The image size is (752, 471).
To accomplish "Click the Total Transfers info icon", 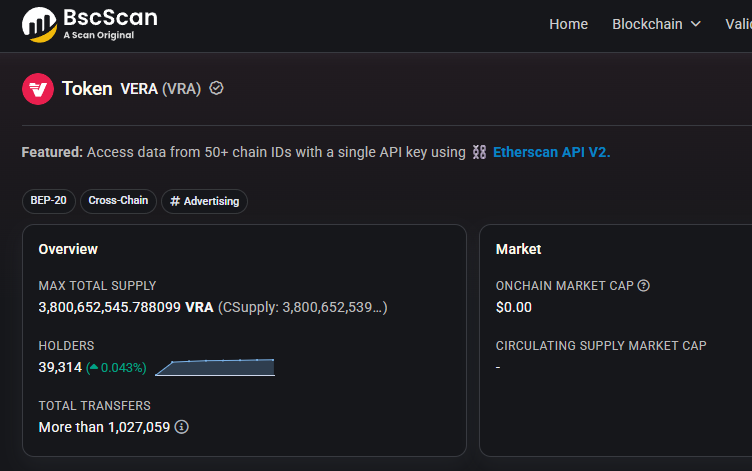I will point(181,426).
